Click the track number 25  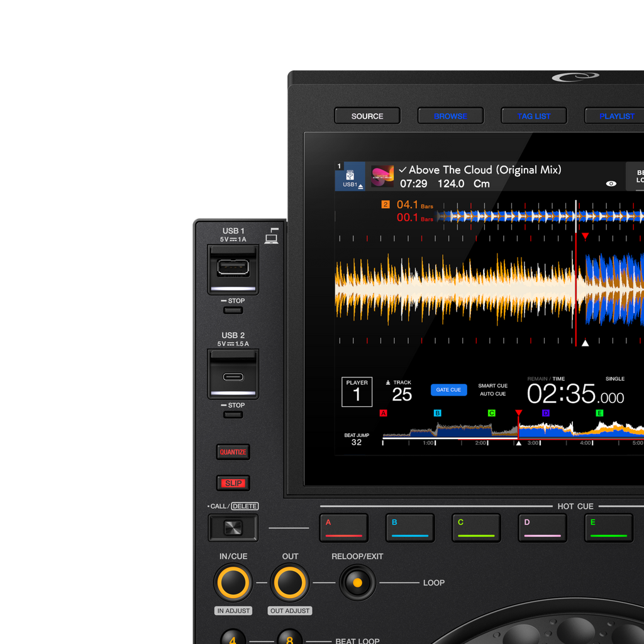click(402, 395)
